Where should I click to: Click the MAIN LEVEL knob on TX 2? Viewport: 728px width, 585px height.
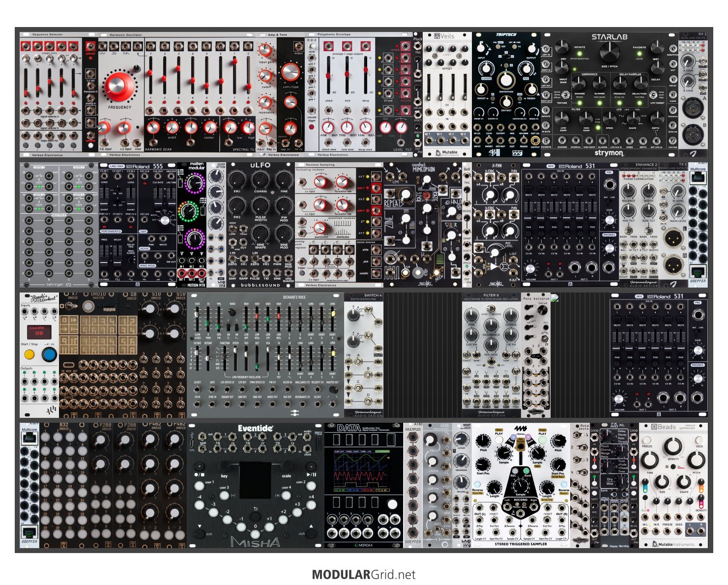(678, 210)
